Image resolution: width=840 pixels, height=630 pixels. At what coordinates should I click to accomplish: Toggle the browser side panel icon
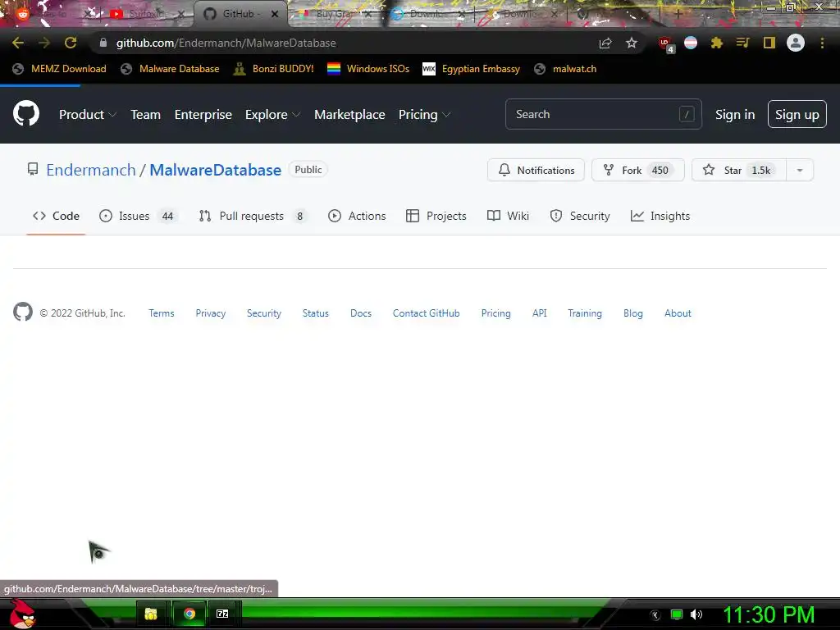coord(769,43)
